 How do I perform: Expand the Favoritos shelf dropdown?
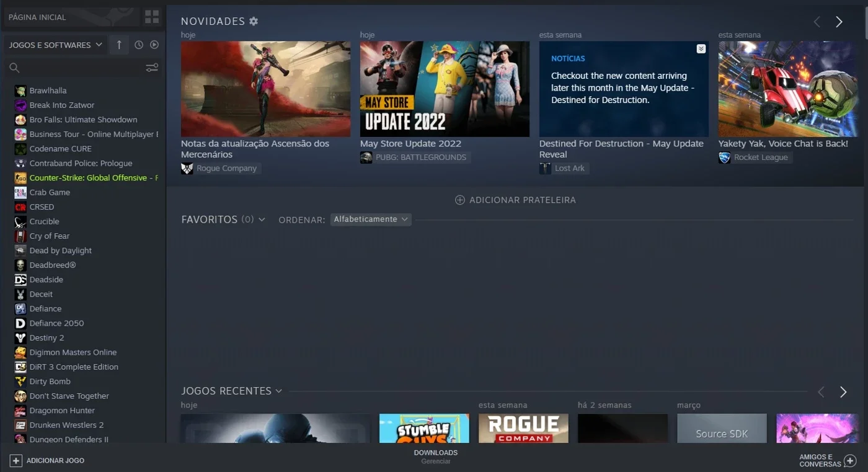click(x=262, y=220)
